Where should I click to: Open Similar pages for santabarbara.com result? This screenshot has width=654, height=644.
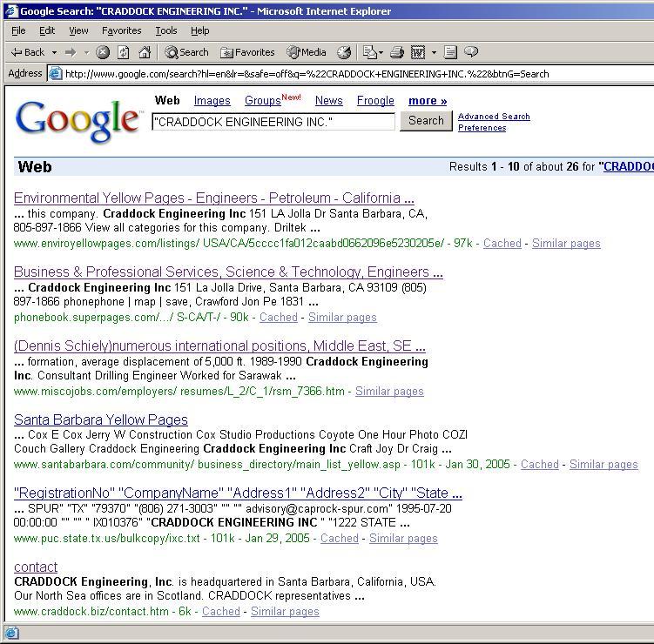(x=603, y=464)
